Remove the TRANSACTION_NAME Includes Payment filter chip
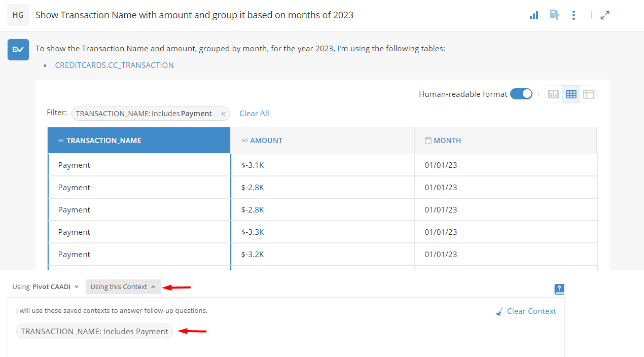644x357 pixels. [x=223, y=114]
